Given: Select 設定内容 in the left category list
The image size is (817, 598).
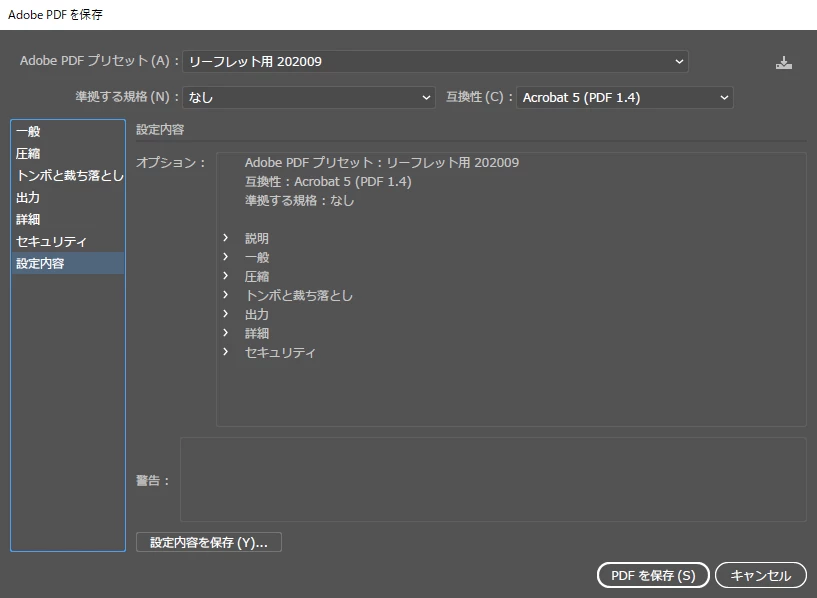Looking at the screenshot, I should click(68, 263).
